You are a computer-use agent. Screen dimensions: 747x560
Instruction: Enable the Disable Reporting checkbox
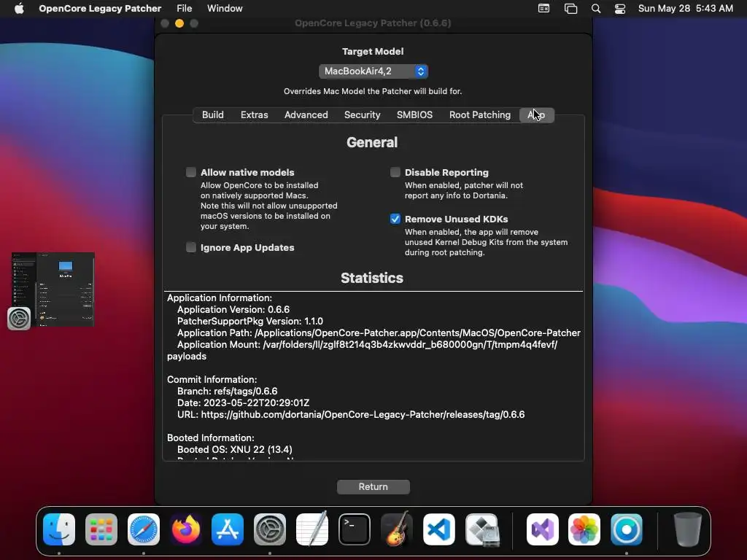(x=395, y=172)
